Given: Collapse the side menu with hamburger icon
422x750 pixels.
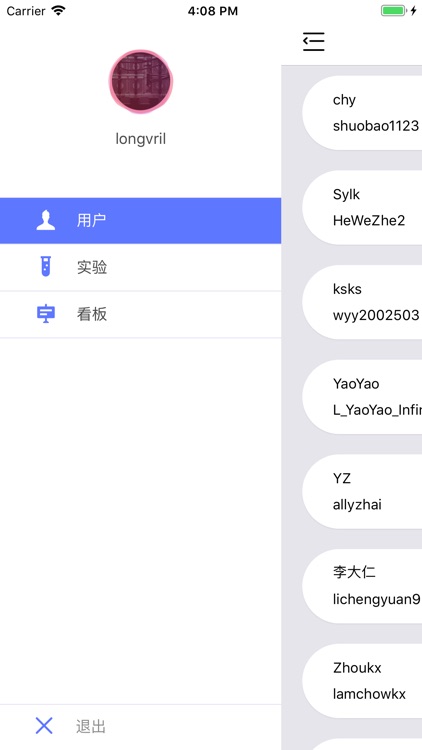Looking at the screenshot, I should tap(314, 42).
